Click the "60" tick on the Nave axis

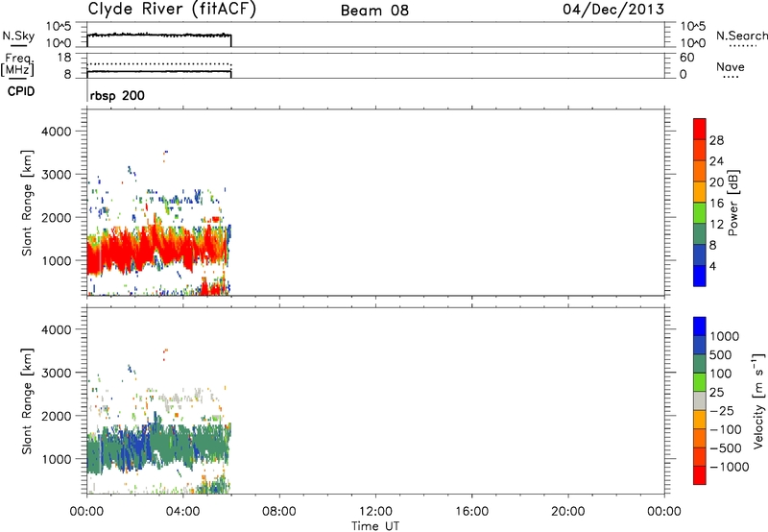(x=686, y=58)
